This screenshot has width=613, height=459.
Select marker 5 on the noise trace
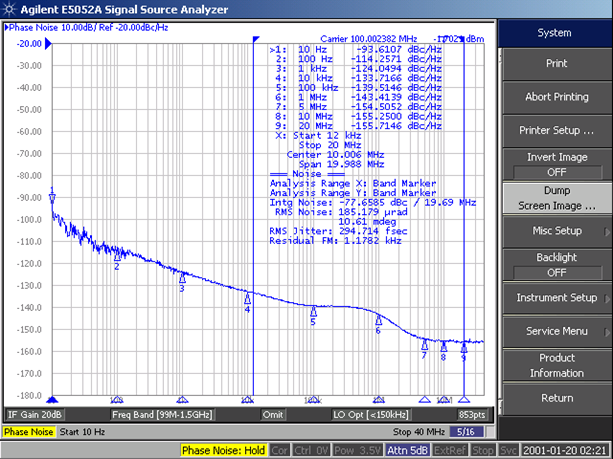[x=313, y=311]
